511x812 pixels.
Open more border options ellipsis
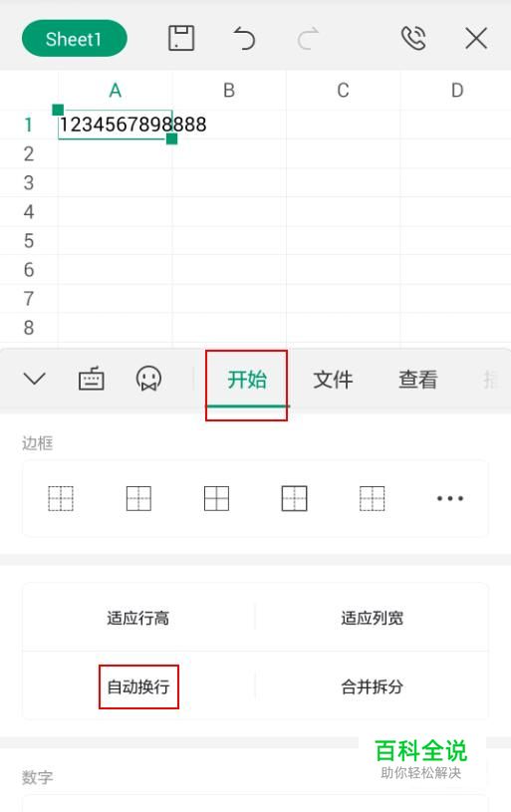pos(450,499)
